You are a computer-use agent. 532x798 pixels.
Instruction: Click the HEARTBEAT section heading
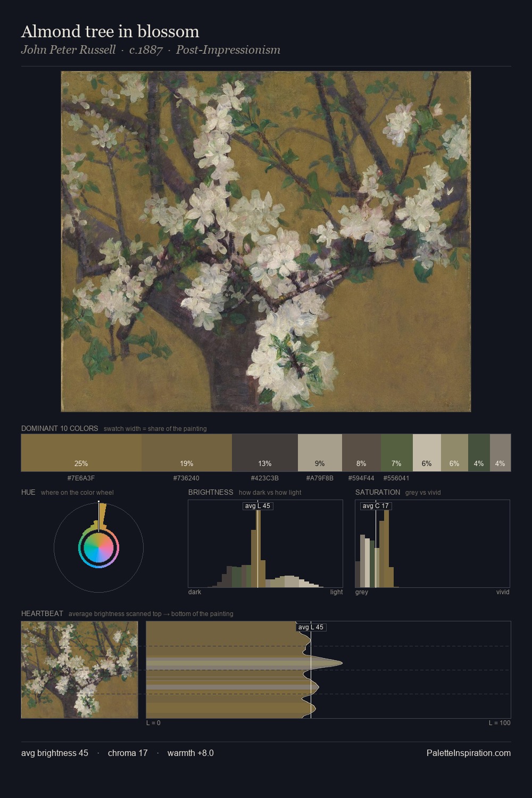42,613
